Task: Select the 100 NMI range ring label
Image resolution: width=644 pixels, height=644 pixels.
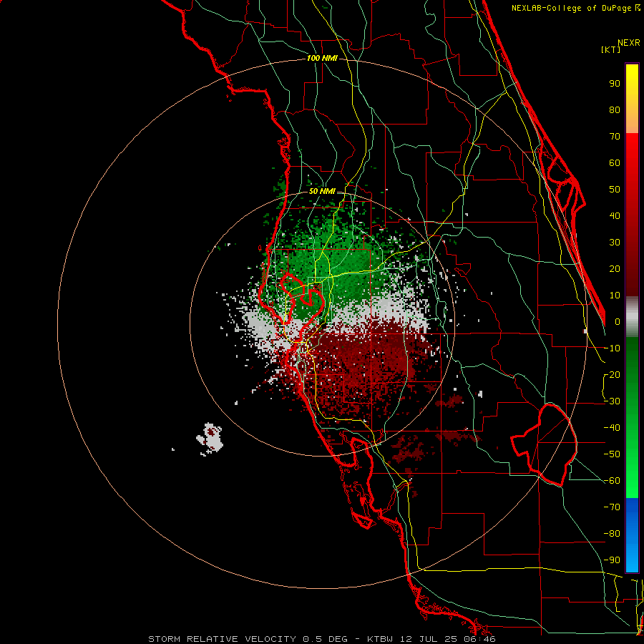Action: pyautogui.click(x=321, y=59)
